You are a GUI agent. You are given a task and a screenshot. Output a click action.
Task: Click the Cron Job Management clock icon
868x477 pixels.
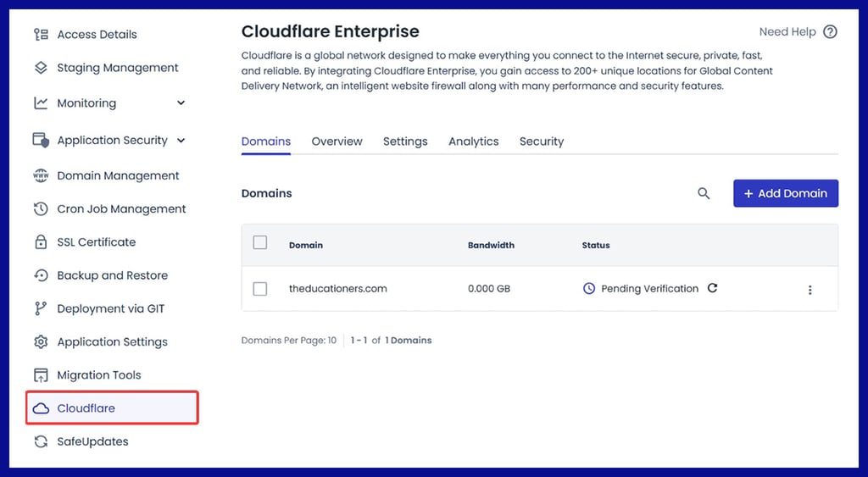41,209
